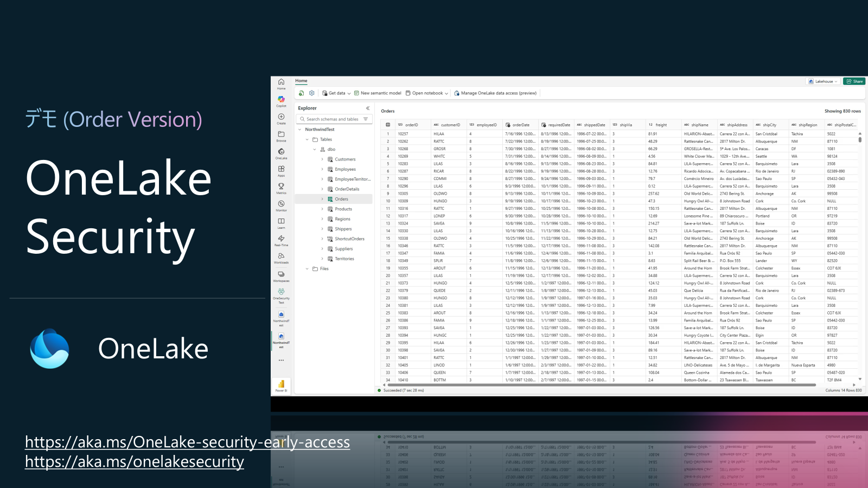This screenshot has width=868, height=488.
Task: Open Workloads in the navigation rail
Action: 281,258
